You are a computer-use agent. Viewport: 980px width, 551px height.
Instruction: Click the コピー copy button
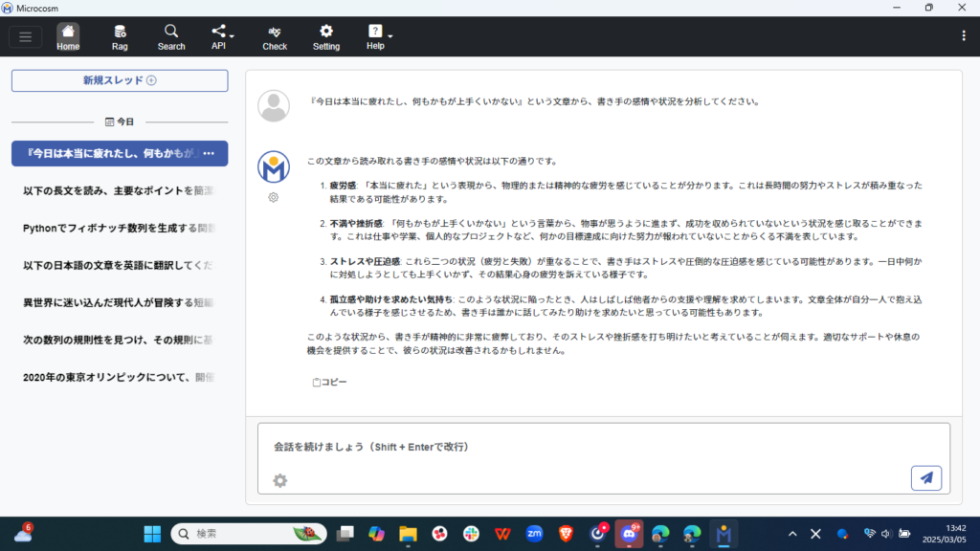click(x=329, y=382)
